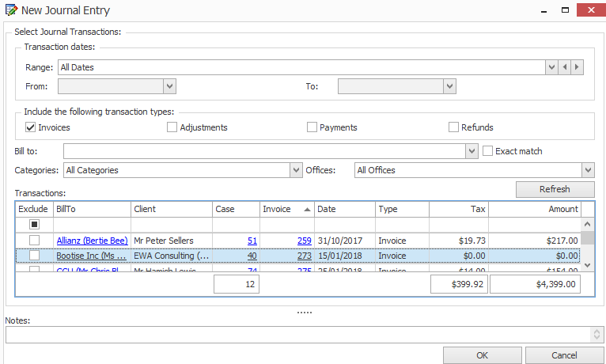Screen dimensions: 606x364
Task: Tick the Payments checkbox
Action: pyautogui.click(x=312, y=127)
